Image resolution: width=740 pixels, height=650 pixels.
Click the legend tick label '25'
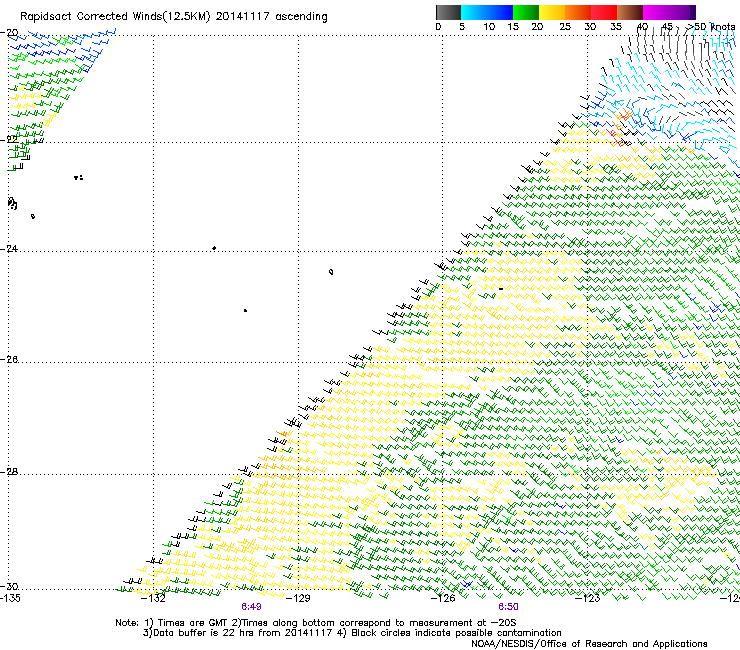click(x=565, y=26)
